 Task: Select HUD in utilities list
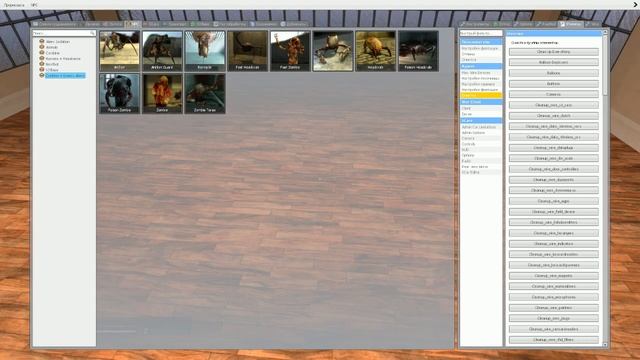coord(481,150)
